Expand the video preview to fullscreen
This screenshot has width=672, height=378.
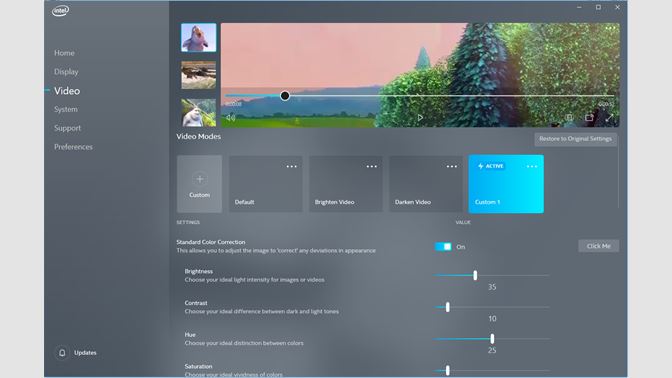pyautogui.click(x=609, y=117)
